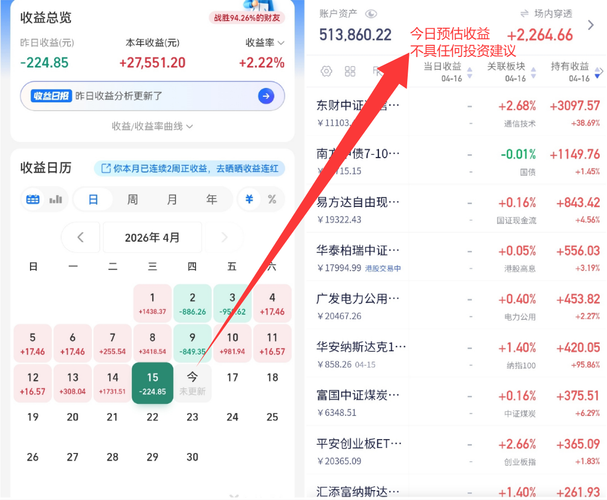This screenshot has width=607, height=500.
Task: Tap 通信技术 sector label
Action: tap(520, 123)
